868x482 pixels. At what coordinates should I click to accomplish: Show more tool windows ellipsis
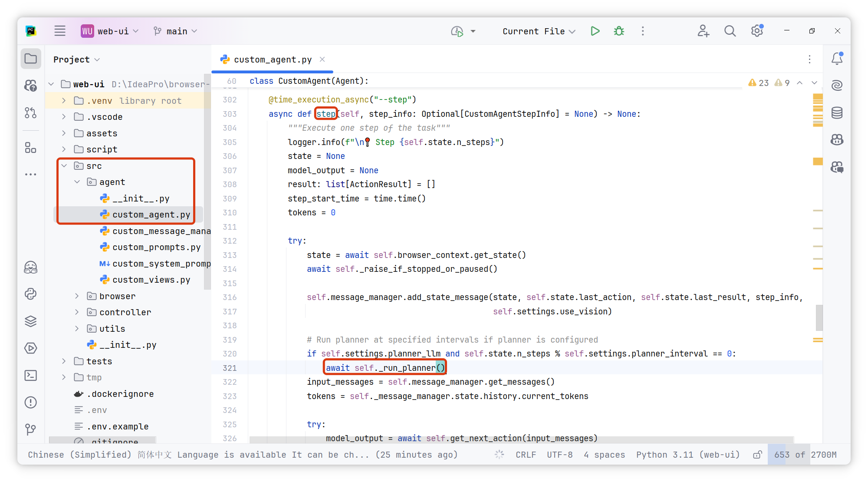coord(31,175)
